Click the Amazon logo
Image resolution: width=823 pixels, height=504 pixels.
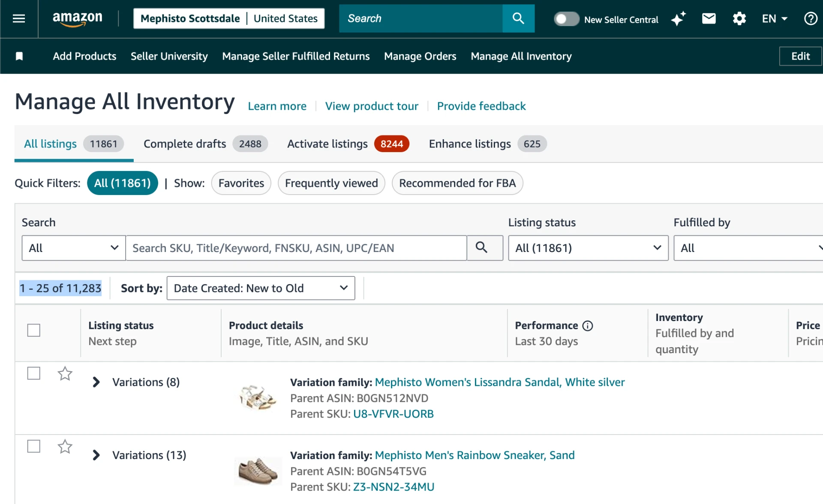coord(78,19)
